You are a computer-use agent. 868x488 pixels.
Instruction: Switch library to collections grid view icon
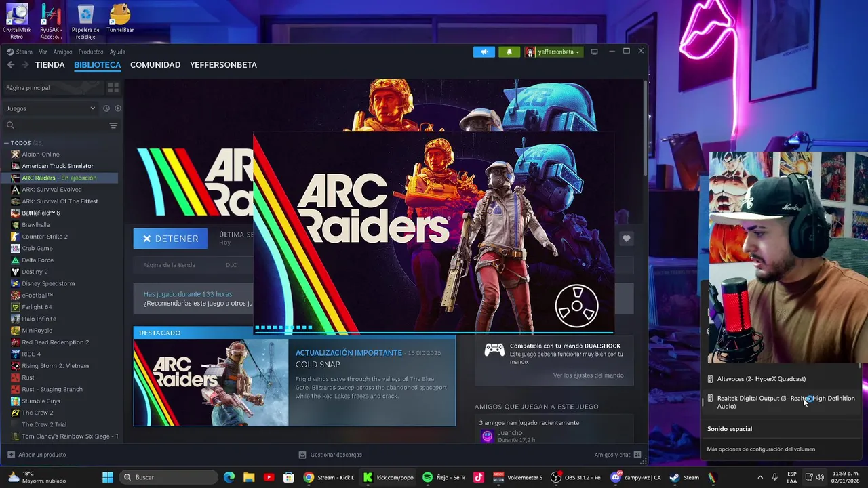tap(113, 87)
